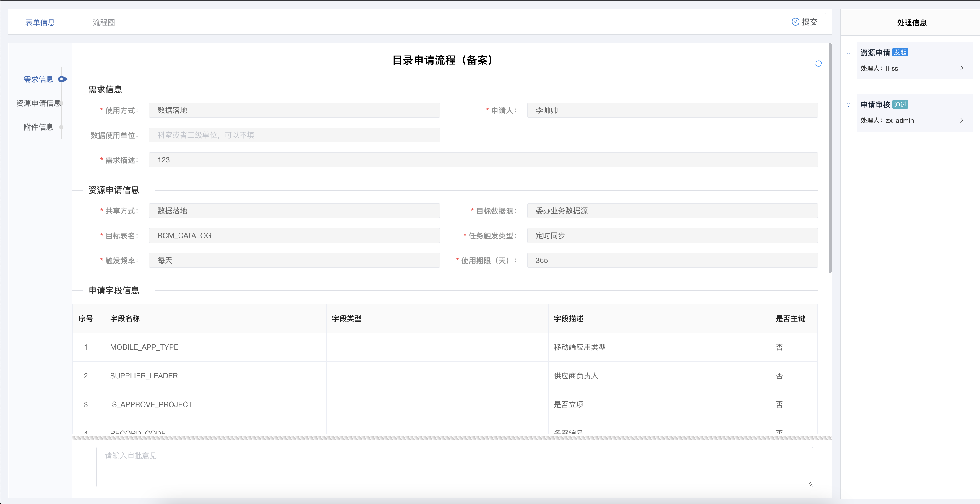
Task: Click the checkmark icon on the 提交 button
Action: click(795, 22)
